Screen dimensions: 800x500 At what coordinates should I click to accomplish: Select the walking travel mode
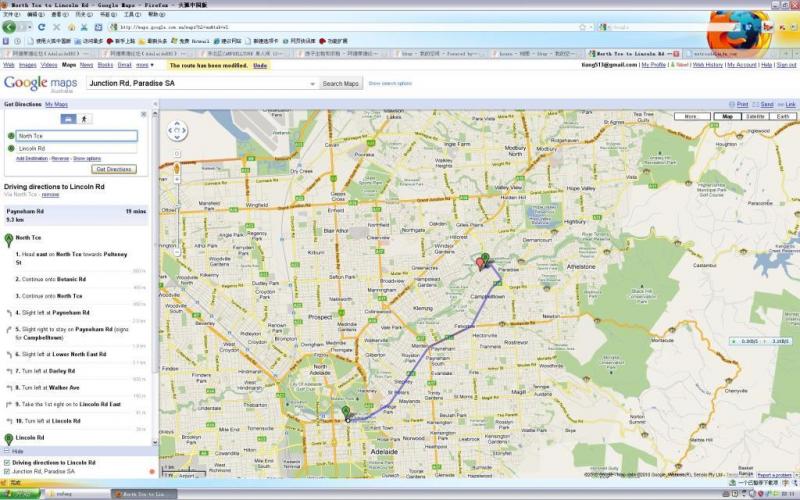tap(84, 118)
